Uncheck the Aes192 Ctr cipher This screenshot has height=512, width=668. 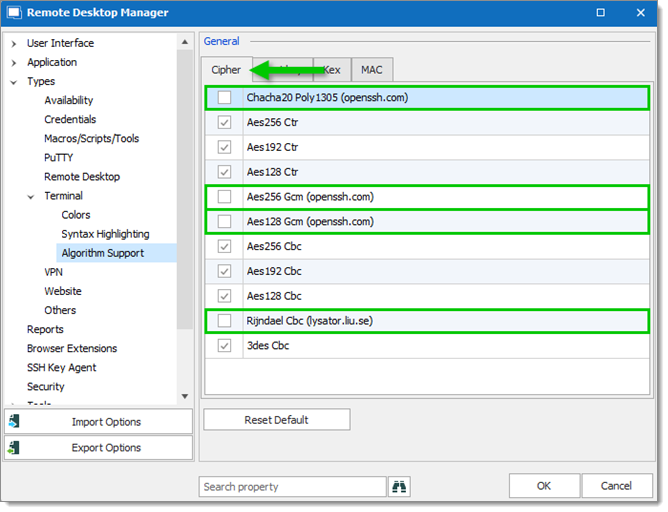224,147
